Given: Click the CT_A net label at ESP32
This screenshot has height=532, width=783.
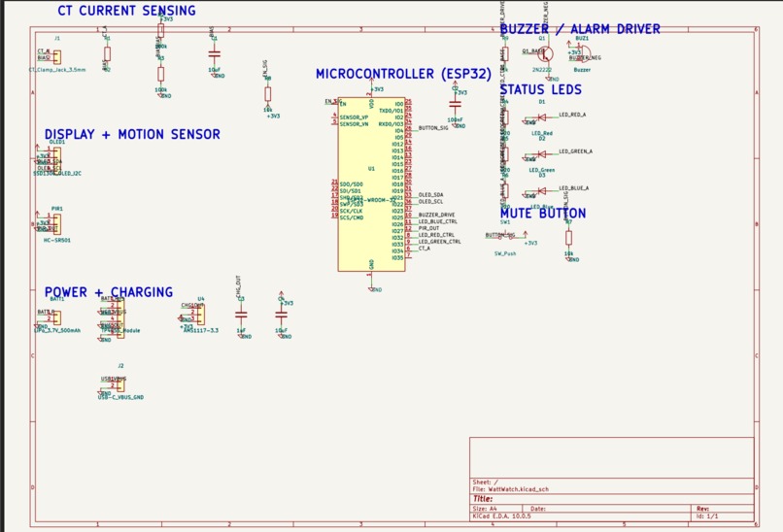Looking at the screenshot, I should 424,248.
